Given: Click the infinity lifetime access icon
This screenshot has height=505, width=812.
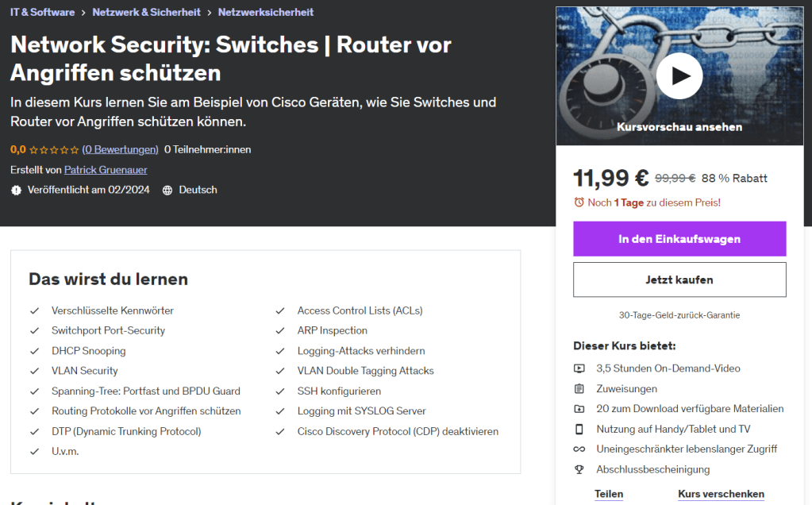Looking at the screenshot, I should click(x=579, y=449).
